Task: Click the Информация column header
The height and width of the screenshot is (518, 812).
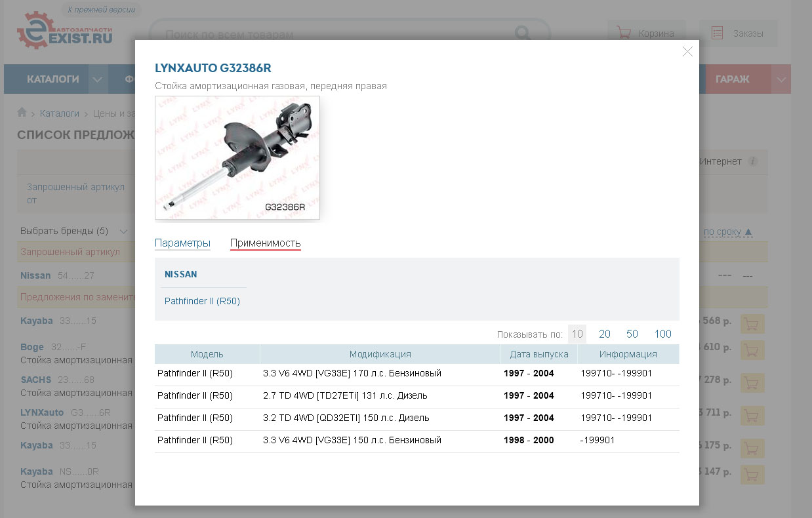Action: [628, 354]
